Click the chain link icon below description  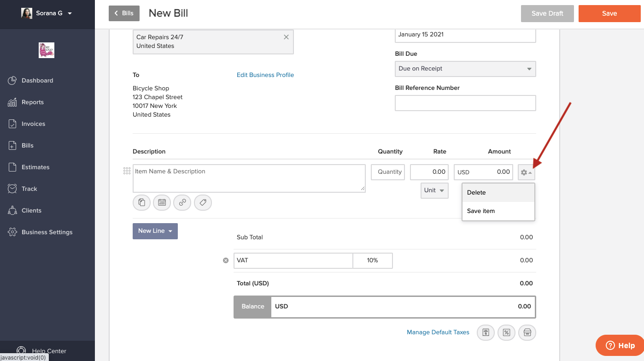click(x=182, y=202)
